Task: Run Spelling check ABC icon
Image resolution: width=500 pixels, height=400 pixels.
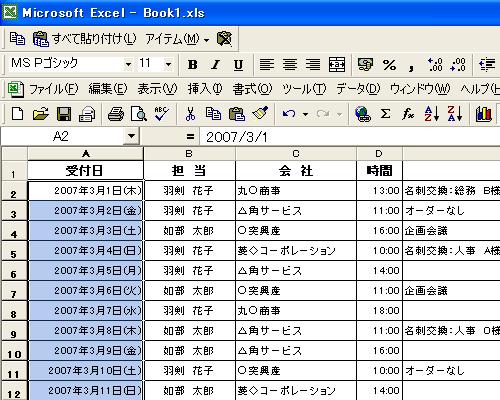Action: coord(162,114)
